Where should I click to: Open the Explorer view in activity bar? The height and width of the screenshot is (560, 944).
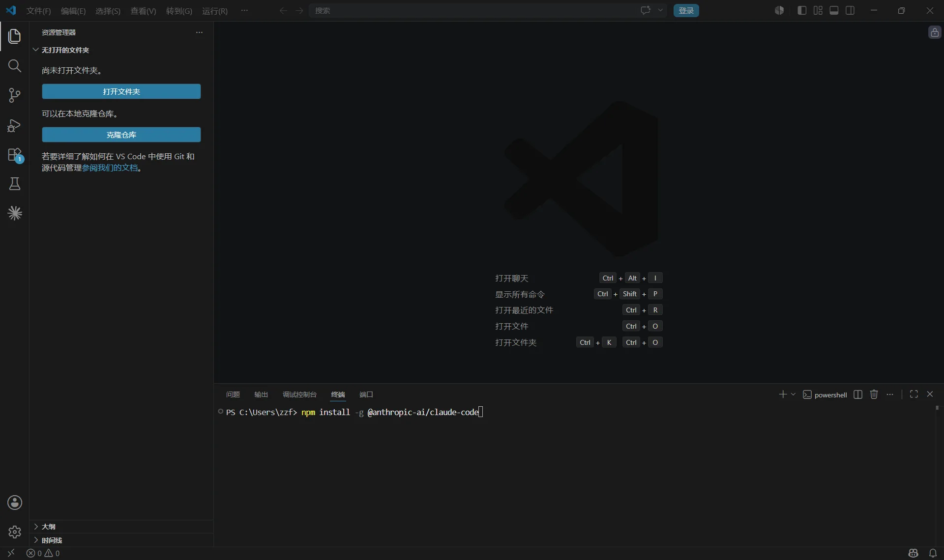(15, 36)
